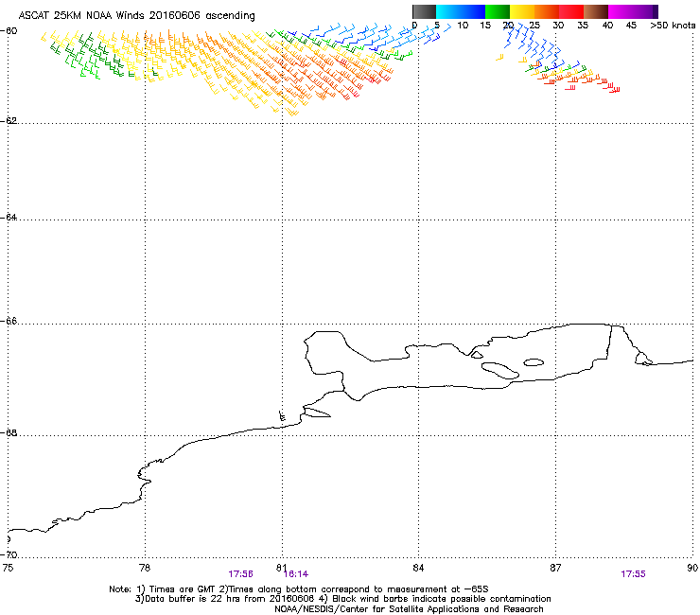Click the brown 35–40 knot color segment
The image size is (700, 615).
coord(596,11)
